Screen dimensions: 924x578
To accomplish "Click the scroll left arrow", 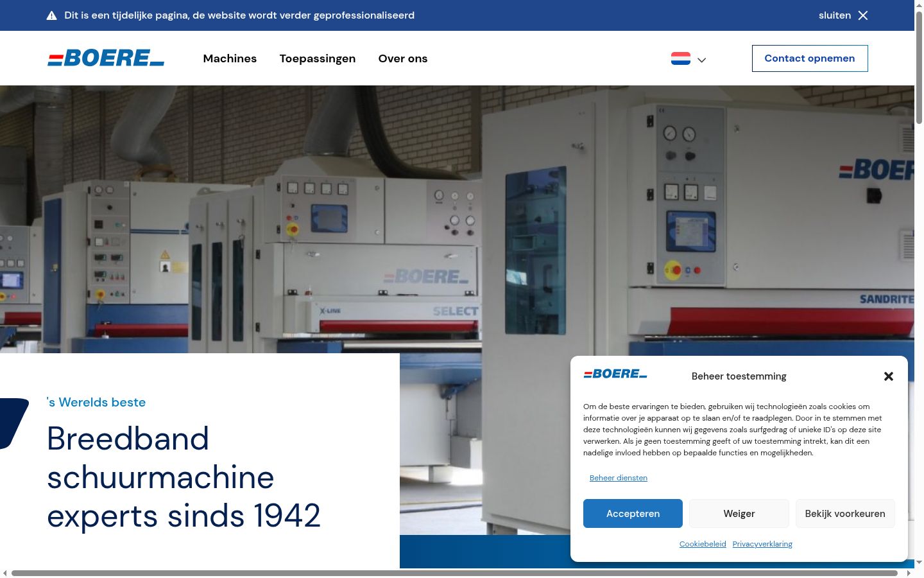I will [x=5, y=573].
